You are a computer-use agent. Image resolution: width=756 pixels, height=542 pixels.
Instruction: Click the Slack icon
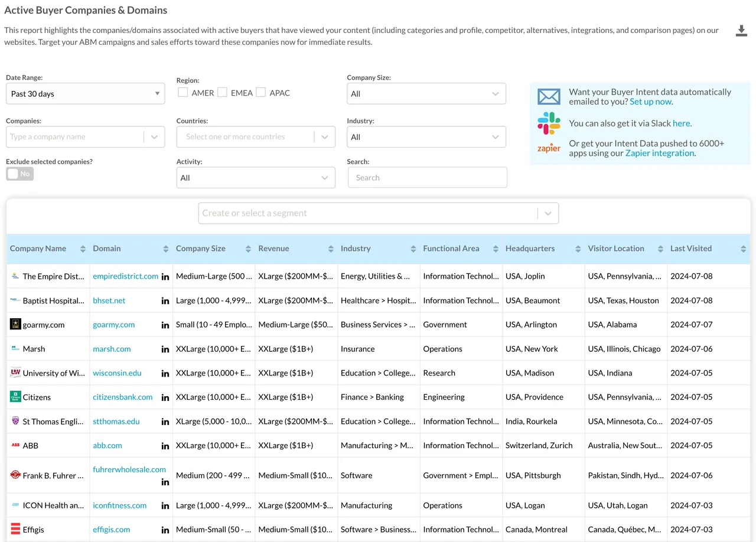(548, 123)
